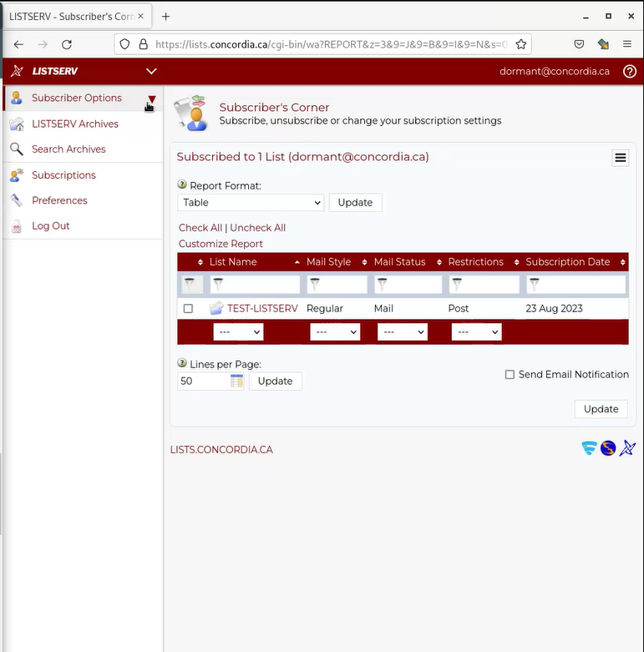Click the Mail Status filter field

pos(408,285)
